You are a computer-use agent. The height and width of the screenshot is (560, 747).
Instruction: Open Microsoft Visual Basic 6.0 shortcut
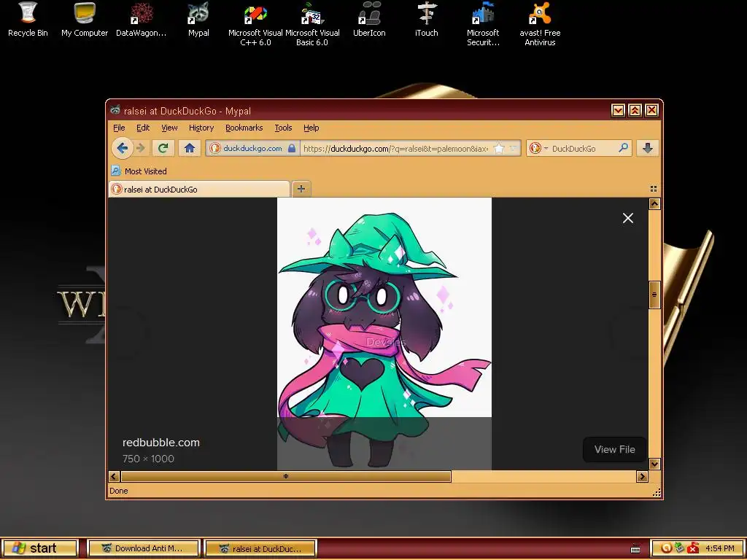(x=312, y=24)
